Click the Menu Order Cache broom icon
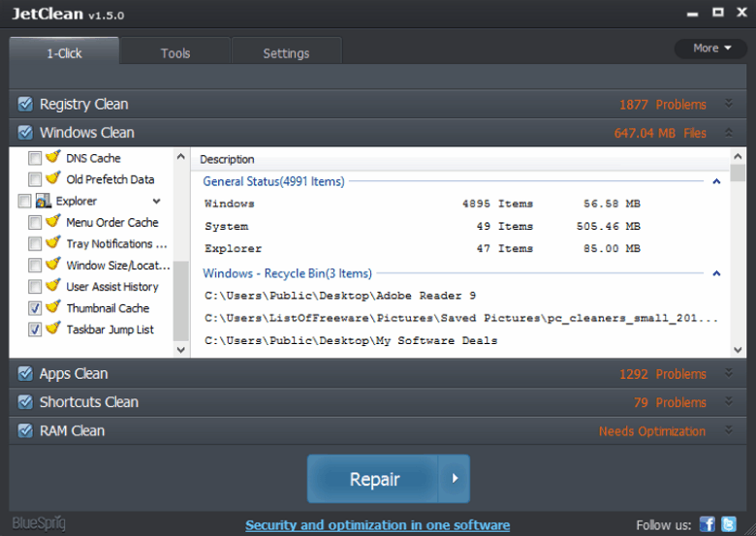 click(53, 221)
